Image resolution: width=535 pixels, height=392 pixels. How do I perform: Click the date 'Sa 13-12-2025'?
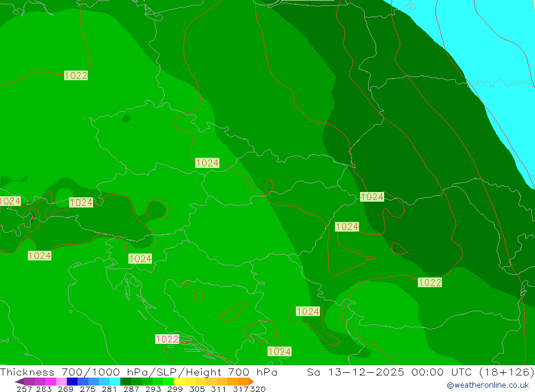[x=355, y=372]
